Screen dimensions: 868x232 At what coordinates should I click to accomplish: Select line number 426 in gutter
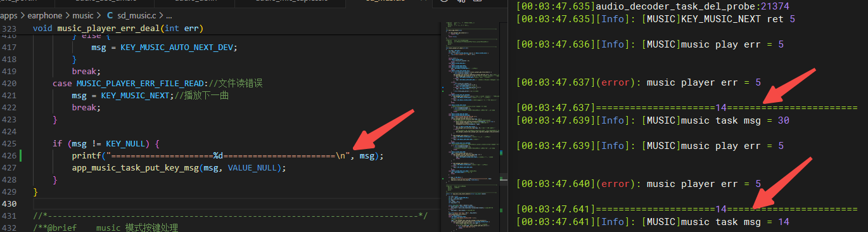(x=10, y=155)
